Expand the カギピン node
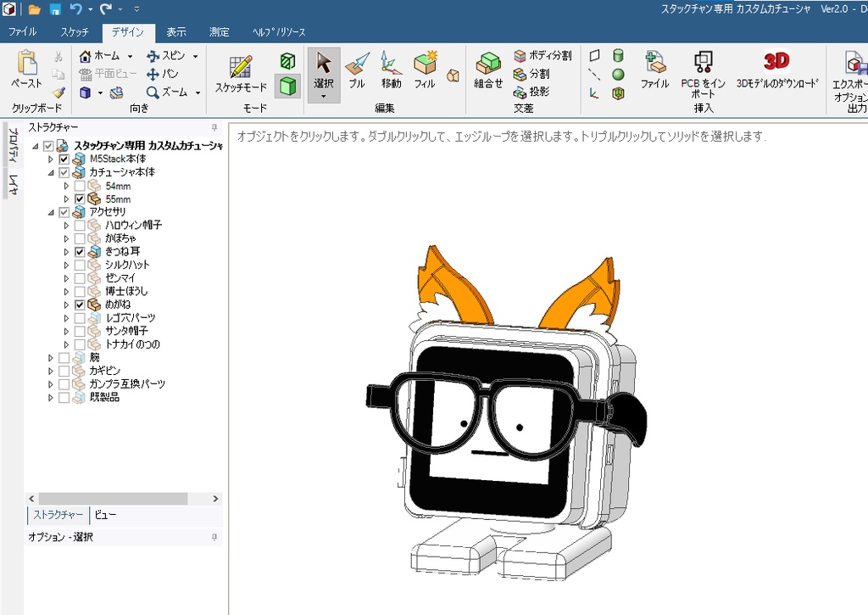Viewport: 868px width, 615px height. (x=50, y=371)
